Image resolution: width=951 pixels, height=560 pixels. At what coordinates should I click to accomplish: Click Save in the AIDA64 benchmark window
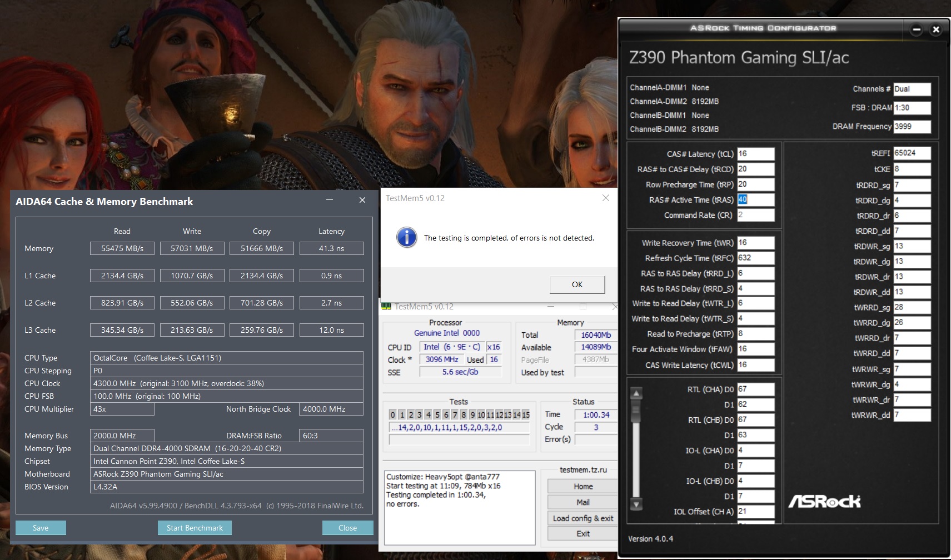pyautogui.click(x=41, y=528)
